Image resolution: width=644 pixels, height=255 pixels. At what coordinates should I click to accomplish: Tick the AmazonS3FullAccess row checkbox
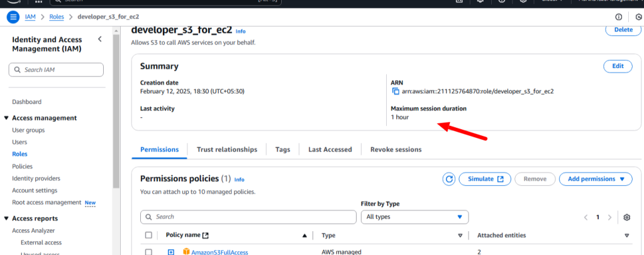point(148,252)
